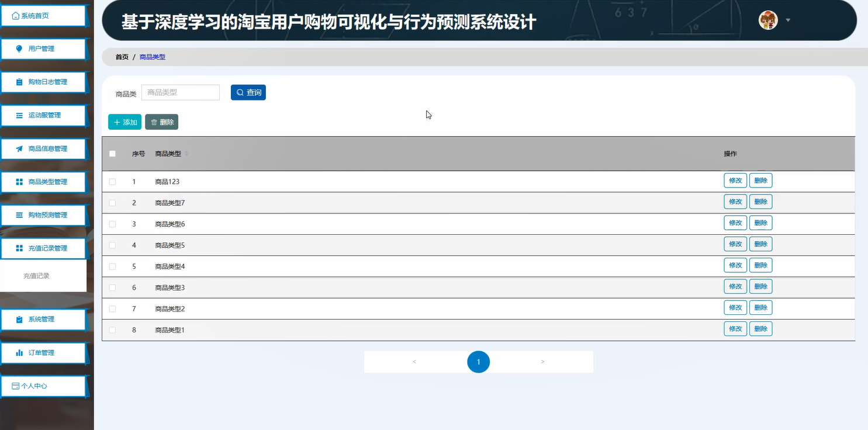
Task: Click 修改 for row 商品123
Action: pyautogui.click(x=735, y=181)
